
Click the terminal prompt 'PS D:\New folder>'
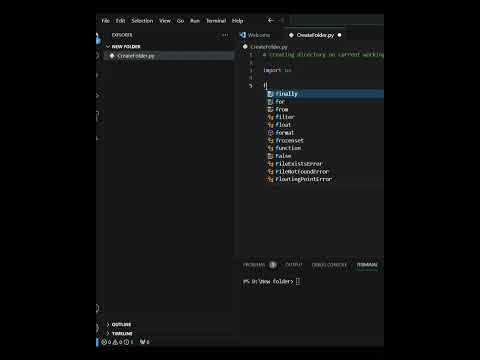268,281
